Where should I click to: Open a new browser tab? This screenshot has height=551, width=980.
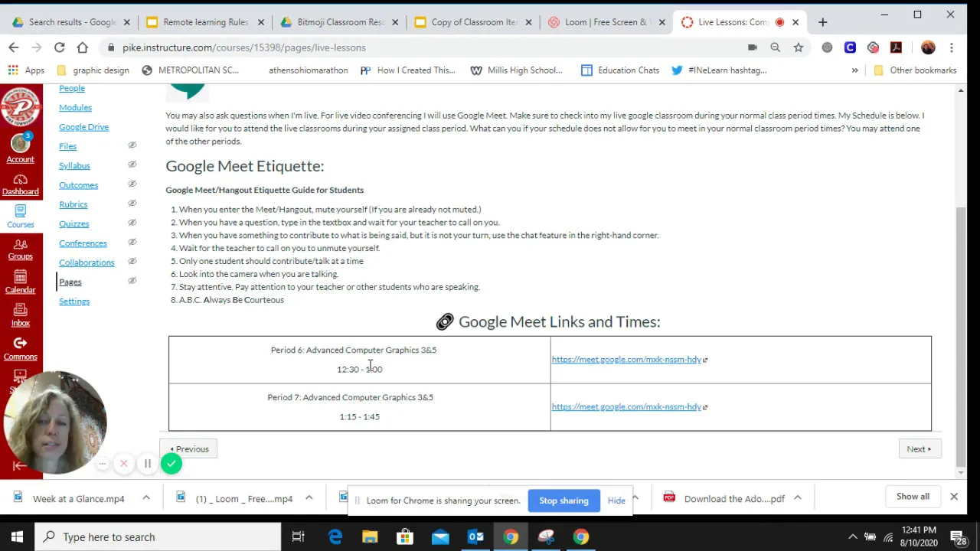[x=823, y=22]
